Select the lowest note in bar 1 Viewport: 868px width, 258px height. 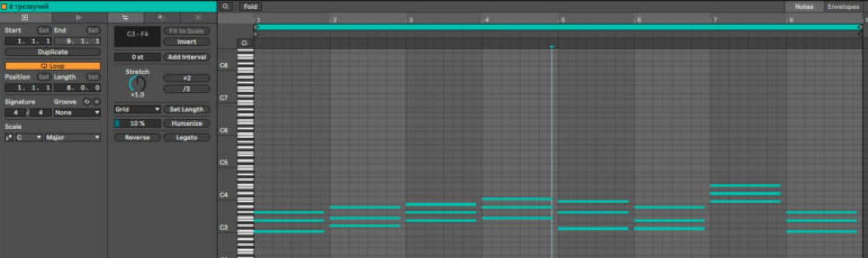[289, 231]
